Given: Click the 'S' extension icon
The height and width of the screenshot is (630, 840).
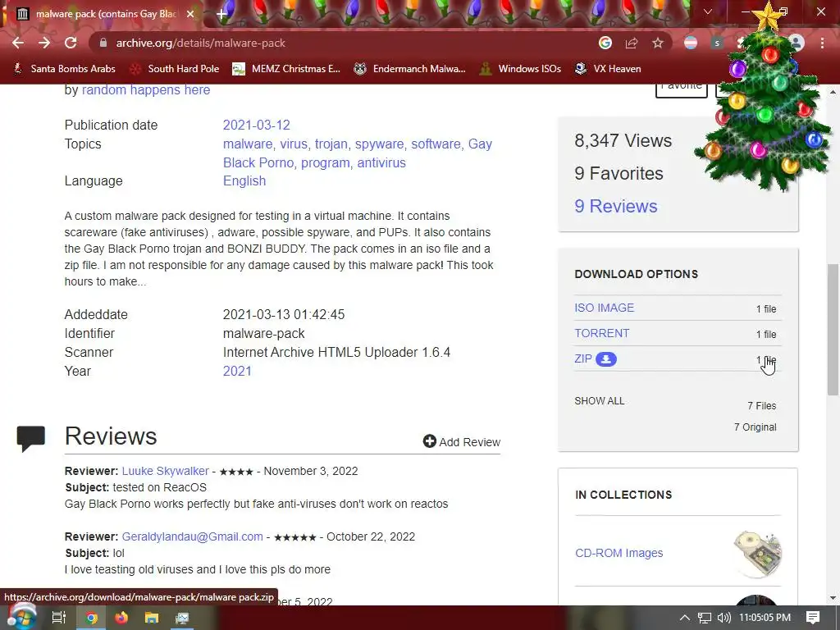Looking at the screenshot, I should point(717,43).
